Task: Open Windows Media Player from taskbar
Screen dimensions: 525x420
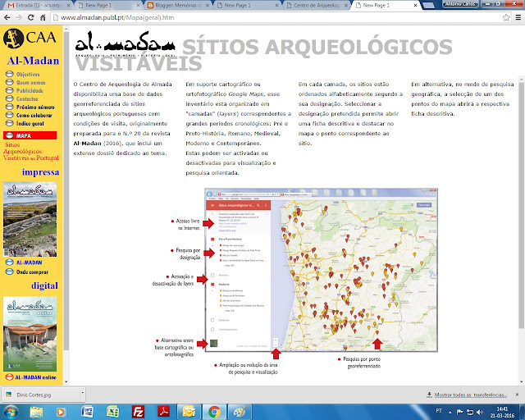Action: 61,412
